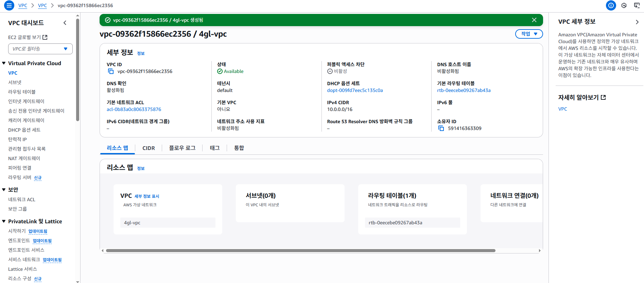Open 리소스 구성 in sidebar
Viewport: 644px width, 283px height.
tap(20, 279)
